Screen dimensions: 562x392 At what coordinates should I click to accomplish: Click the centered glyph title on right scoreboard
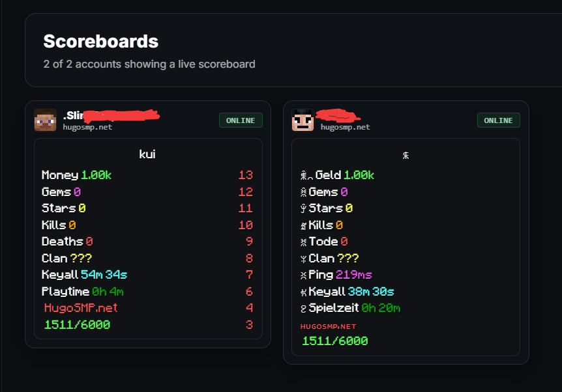pos(406,155)
